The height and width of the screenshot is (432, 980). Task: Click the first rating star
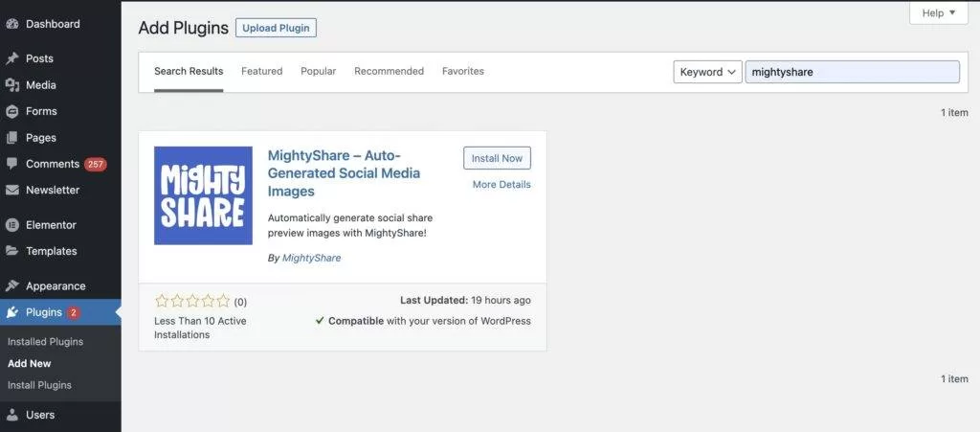(162, 302)
